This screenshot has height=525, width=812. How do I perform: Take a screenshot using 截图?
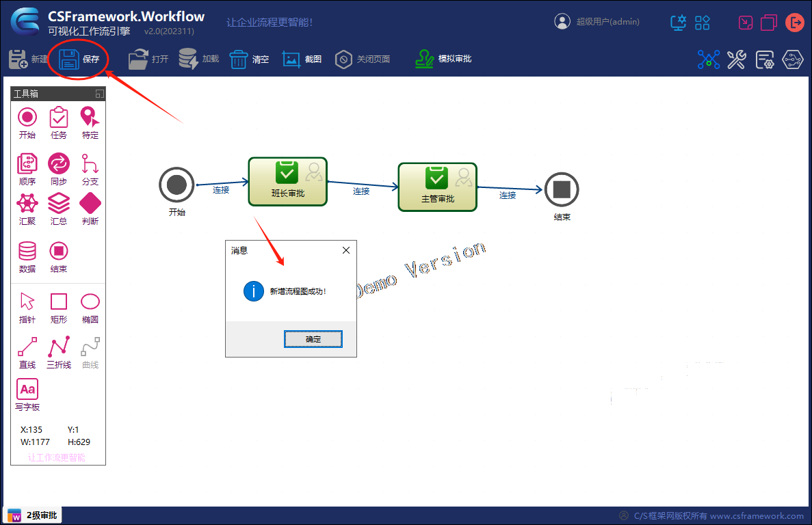[x=302, y=59]
